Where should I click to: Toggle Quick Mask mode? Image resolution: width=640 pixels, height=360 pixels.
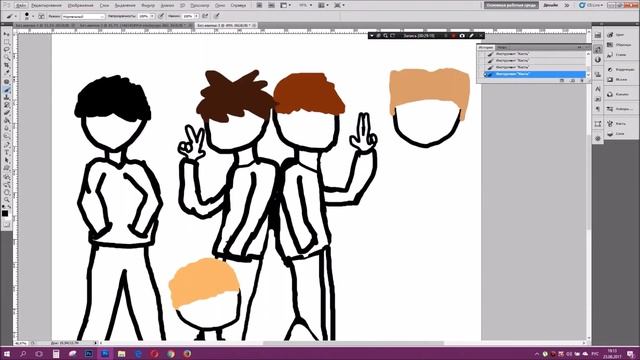[6, 224]
